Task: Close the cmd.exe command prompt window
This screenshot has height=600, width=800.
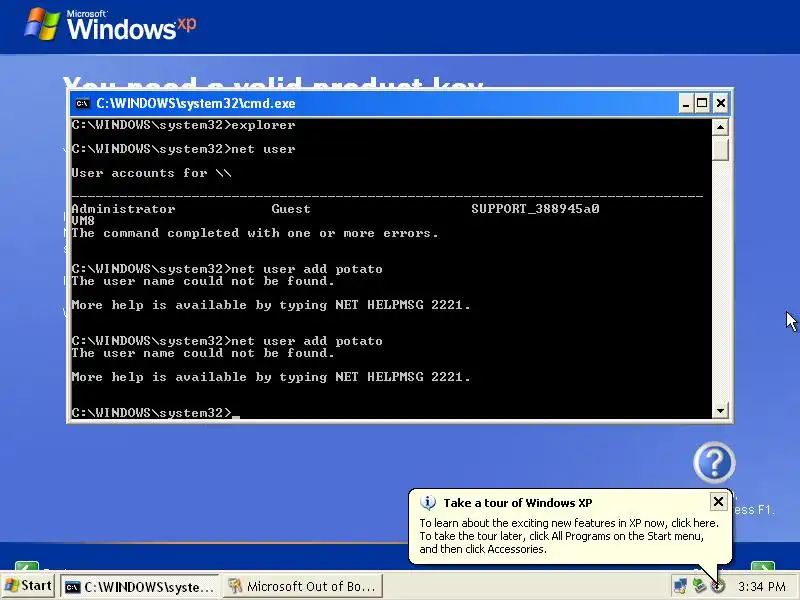Action: tap(720, 104)
